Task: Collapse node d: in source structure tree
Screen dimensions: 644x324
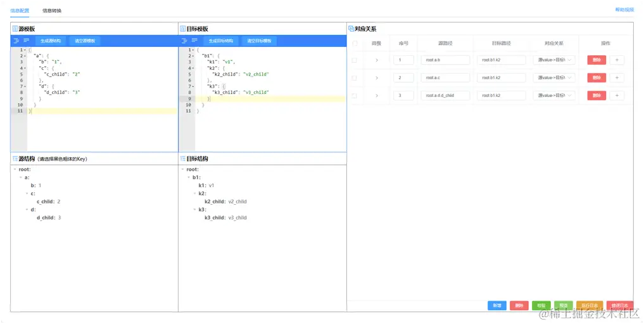Action: pos(27,210)
